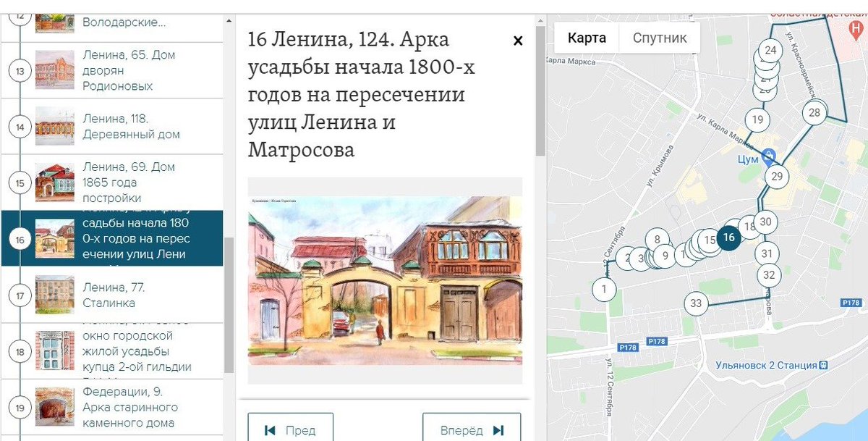Click map marker 24
The height and width of the screenshot is (441, 868).
[770, 50]
